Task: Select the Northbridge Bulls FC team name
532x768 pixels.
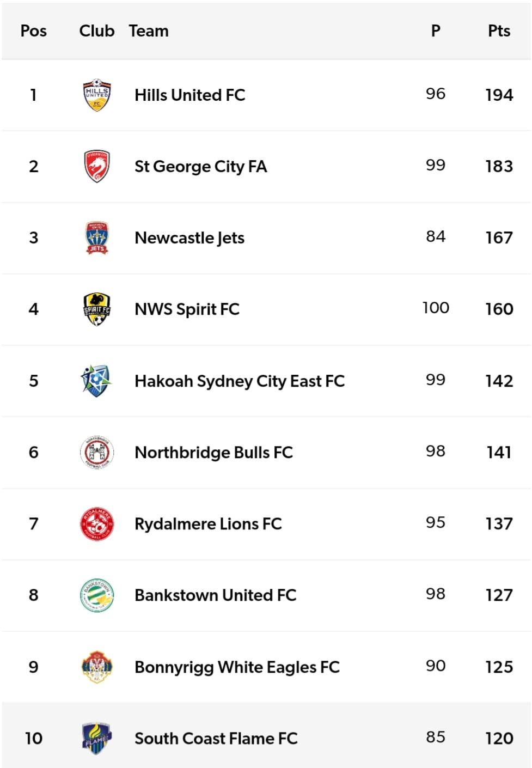Action: 213,452
